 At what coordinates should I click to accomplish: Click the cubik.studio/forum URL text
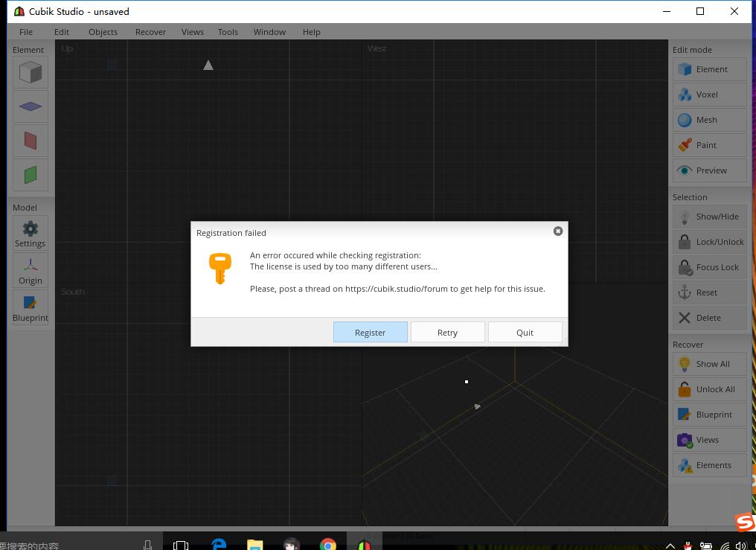(x=397, y=290)
